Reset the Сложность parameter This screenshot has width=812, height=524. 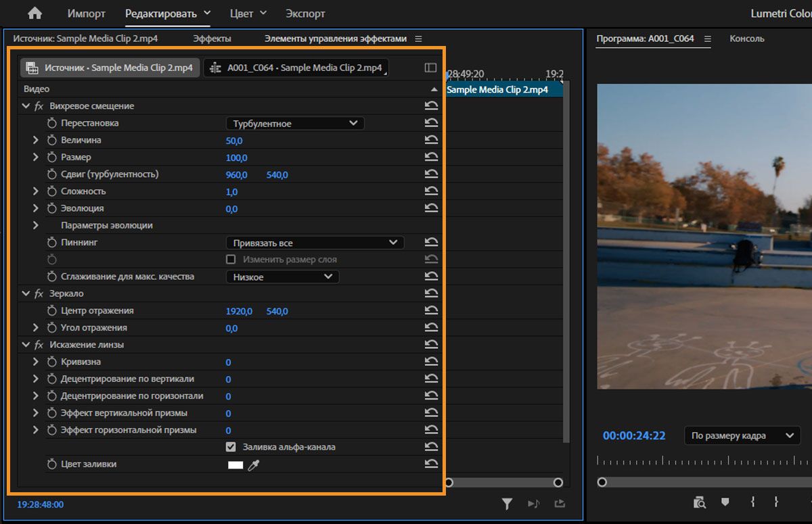[x=431, y=191]
